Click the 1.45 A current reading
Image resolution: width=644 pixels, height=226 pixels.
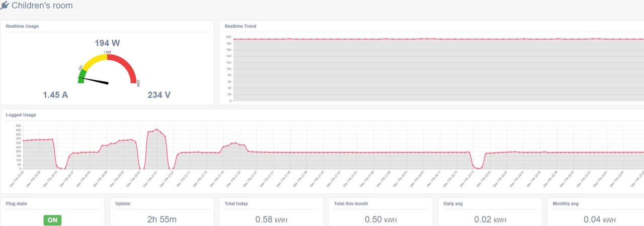pyautogui.click(x=55, y=94)
